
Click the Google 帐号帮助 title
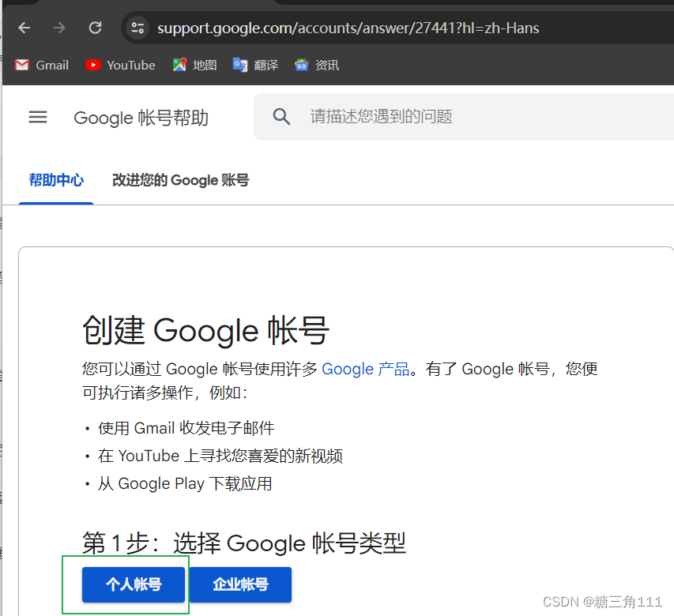[141, 118]
